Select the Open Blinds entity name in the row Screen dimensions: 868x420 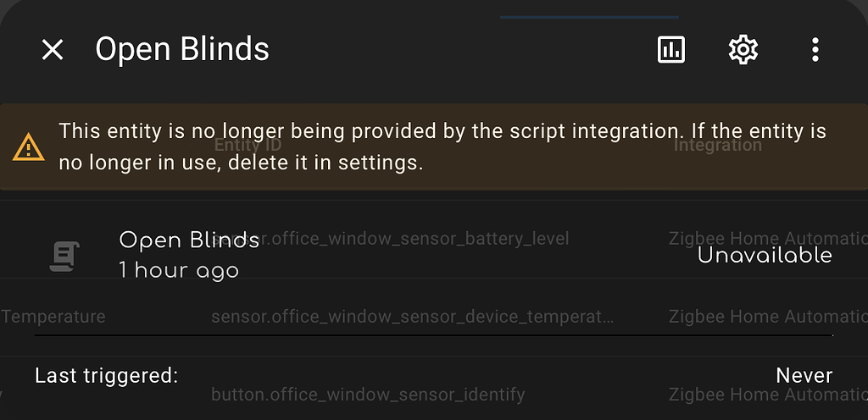188,240
